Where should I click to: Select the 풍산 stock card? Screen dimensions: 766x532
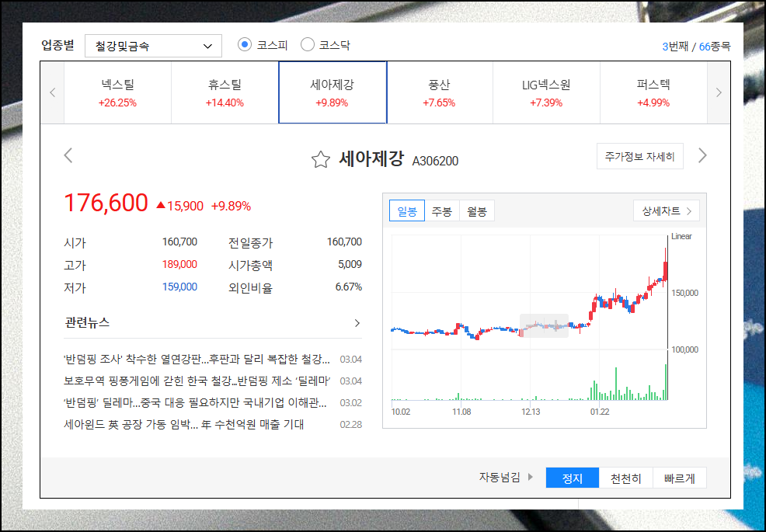tap(439, 92)
